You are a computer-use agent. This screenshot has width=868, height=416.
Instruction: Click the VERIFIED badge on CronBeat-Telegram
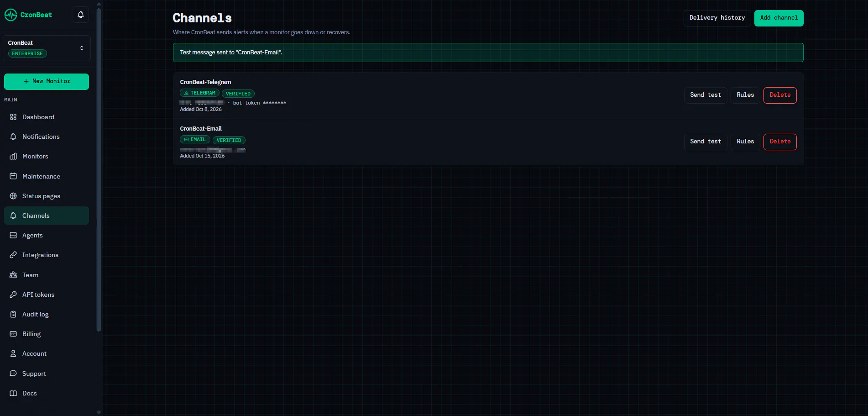point(238,94)
